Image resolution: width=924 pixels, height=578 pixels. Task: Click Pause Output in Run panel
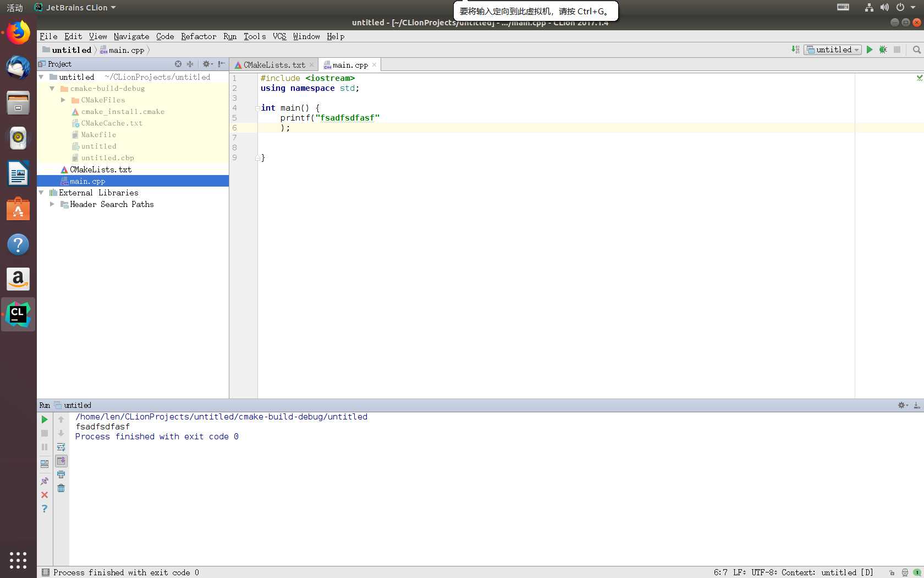point(45,447)
